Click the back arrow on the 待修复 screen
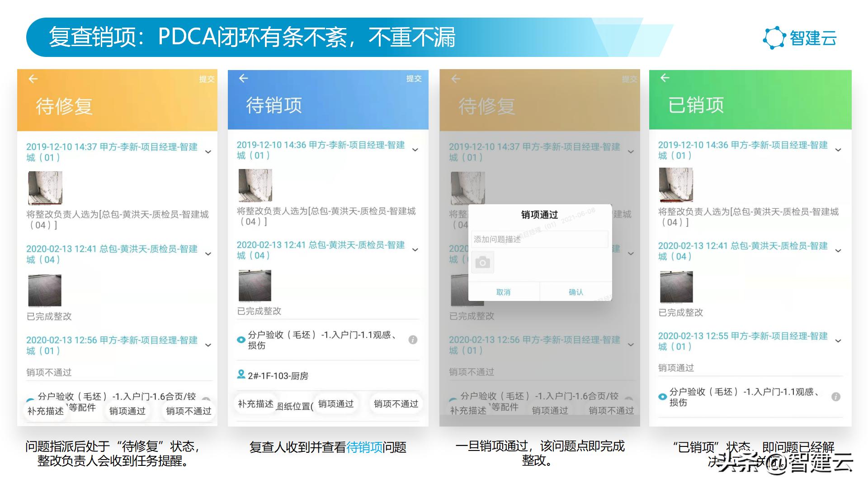This screenshot has height=488, width=868. (32, 79)
